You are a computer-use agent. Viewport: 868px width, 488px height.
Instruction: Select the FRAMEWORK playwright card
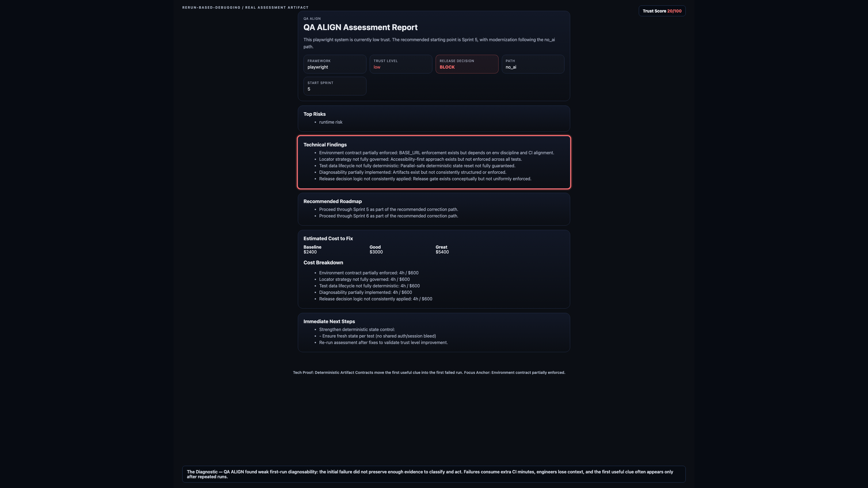(335, 64)
